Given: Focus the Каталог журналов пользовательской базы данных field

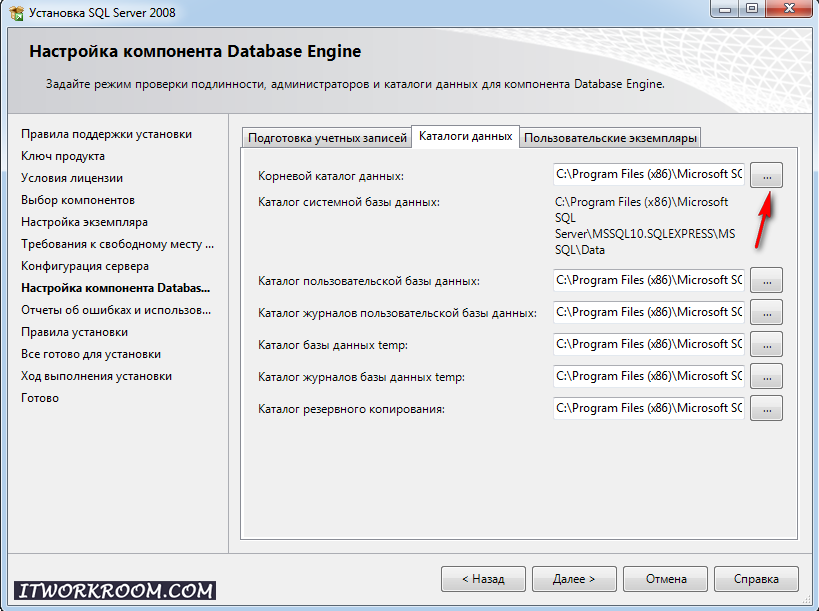Looking at the screenshot, I should pyautogui.click(x=649, y=312).
